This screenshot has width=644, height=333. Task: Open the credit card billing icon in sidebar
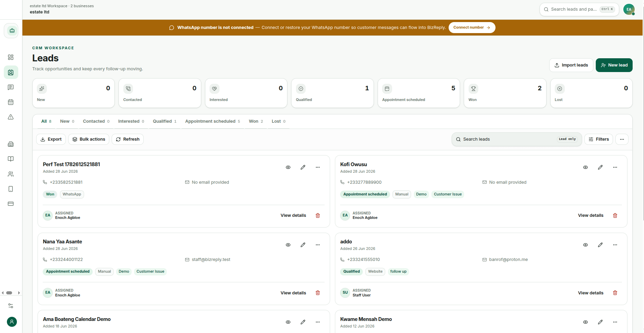[x=11, y=204]
